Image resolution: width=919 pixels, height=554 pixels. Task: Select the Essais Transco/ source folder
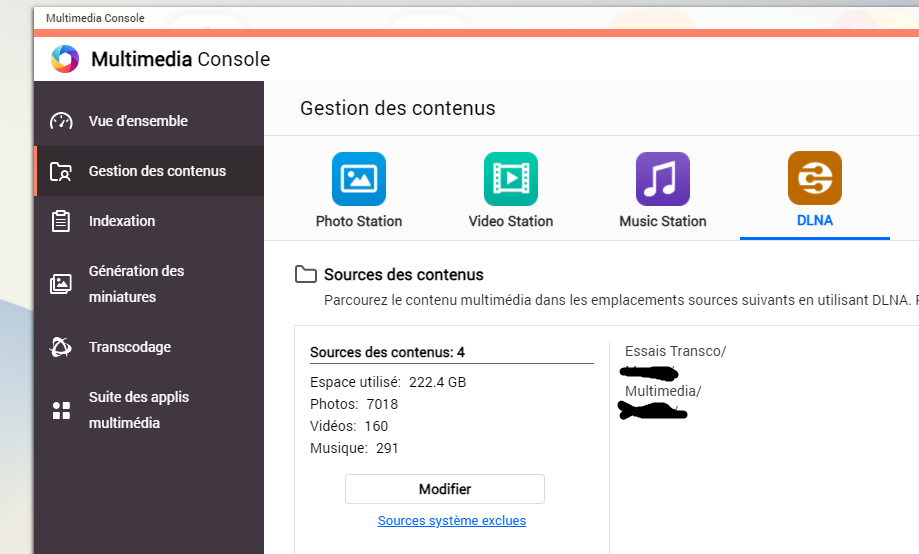pyautogui.click(x=675, y=351)
